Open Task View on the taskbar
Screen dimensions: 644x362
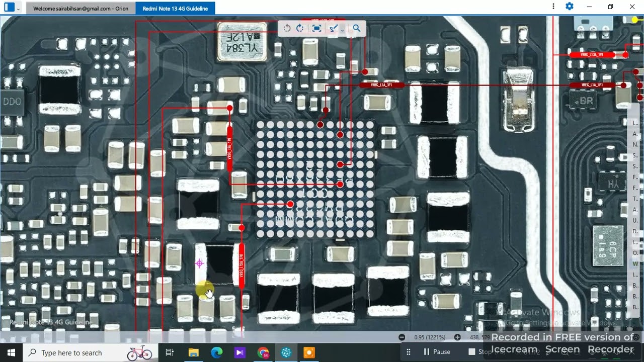pyautogui.click(x=170, y=352)
